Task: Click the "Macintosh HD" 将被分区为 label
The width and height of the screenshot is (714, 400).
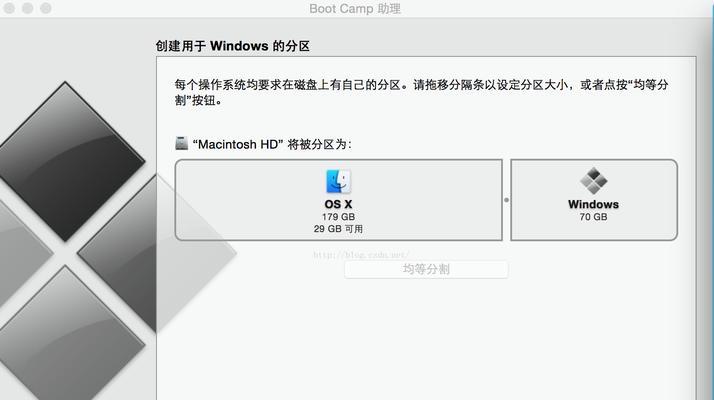Action: click(272, 144)
